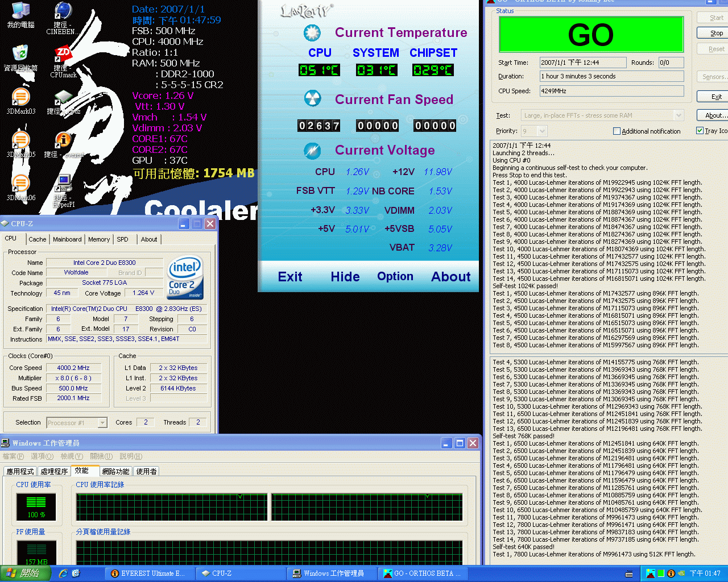Click Hide in LanParty hardware monitor
Image resolution: width=728 pixels, height=582 pixels.
[x=345, y=277]
